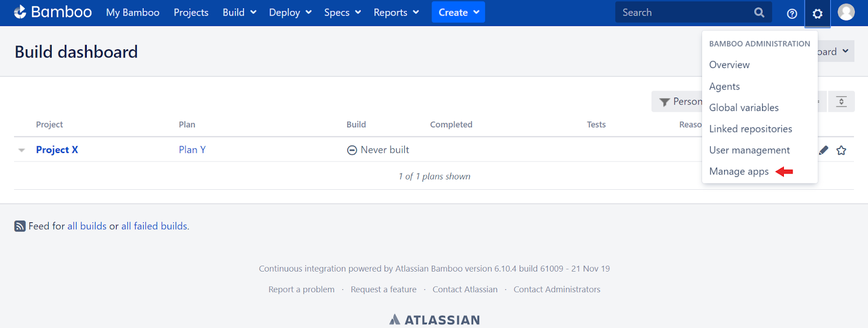
Task: Click the collapse-all rows icon button
Action: click(841, 101)
